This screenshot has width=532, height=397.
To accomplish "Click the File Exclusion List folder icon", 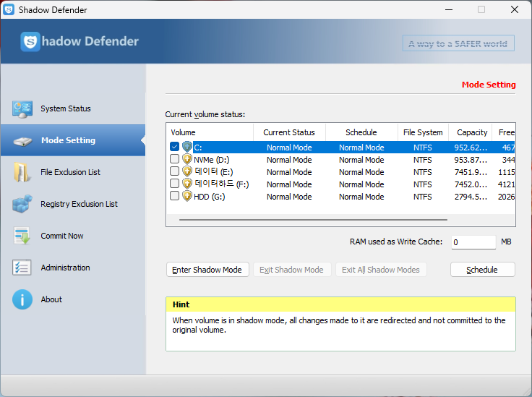I will [x=22, y=173].
